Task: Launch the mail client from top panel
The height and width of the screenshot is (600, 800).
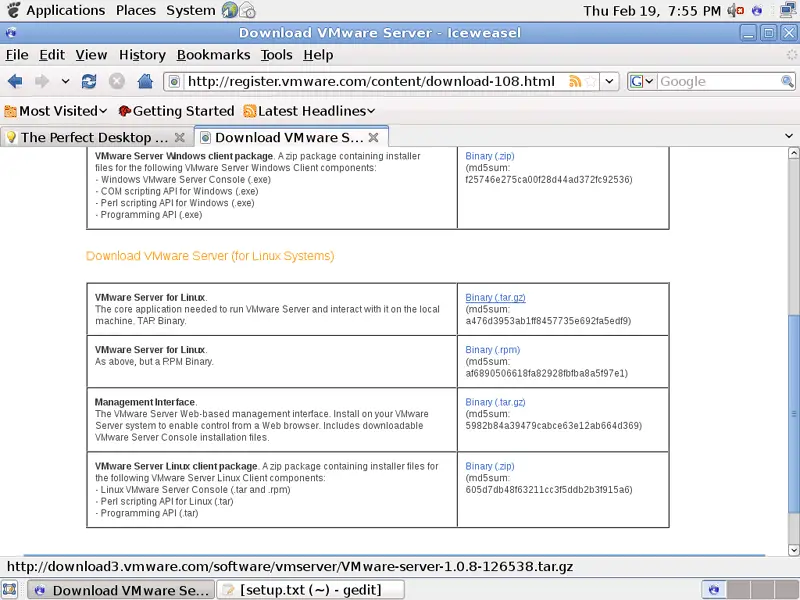Action: 247,10
